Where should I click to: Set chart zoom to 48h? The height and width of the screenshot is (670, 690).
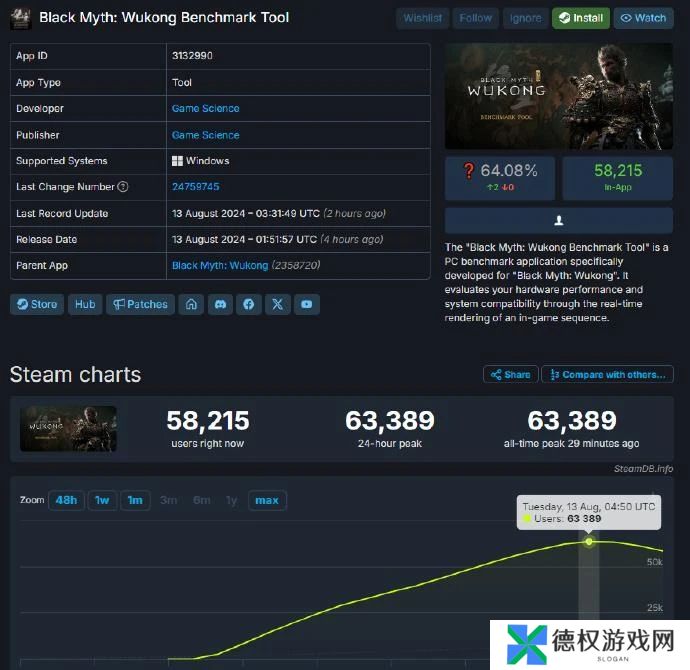(66, 500)
